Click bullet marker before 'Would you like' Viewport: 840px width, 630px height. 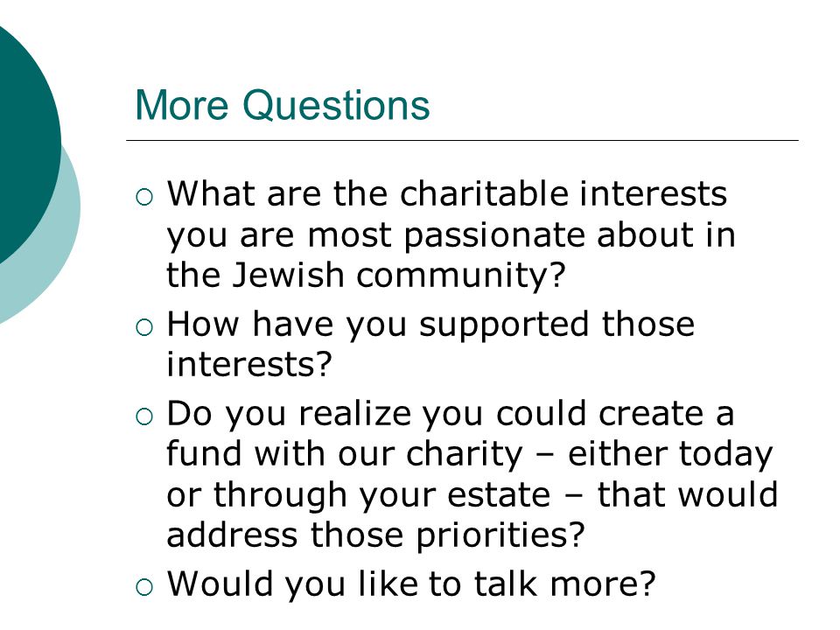144,586
